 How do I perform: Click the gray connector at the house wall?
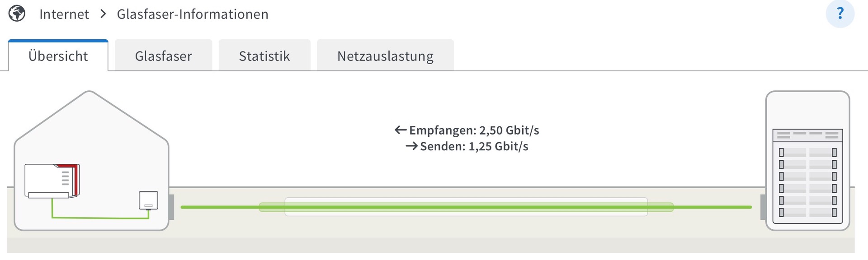pyautogui.click(x=171, y=207)
